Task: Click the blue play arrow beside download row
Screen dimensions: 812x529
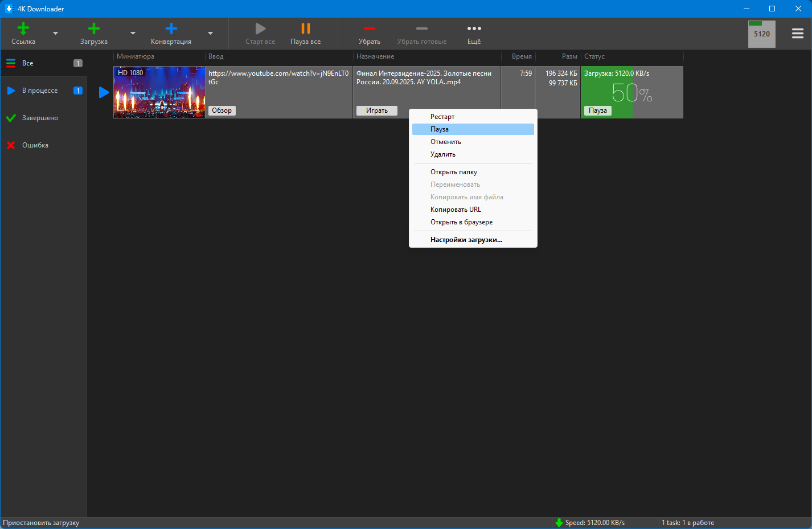Action: pos(104,92)
